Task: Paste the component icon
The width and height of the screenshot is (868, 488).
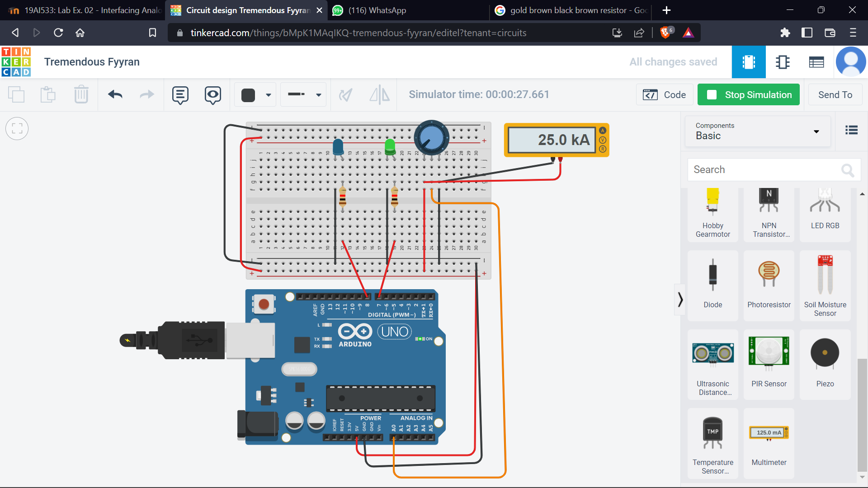Action: (48, 94)
